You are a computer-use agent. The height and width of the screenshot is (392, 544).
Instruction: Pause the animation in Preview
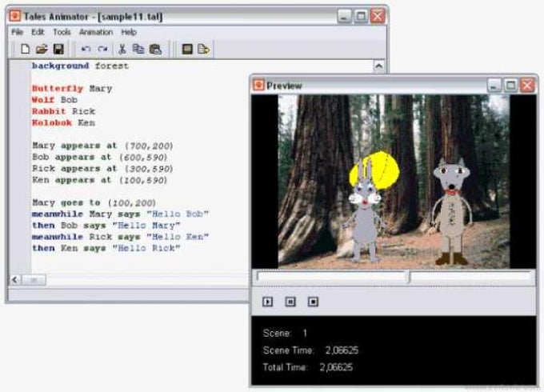click(290, 302)
